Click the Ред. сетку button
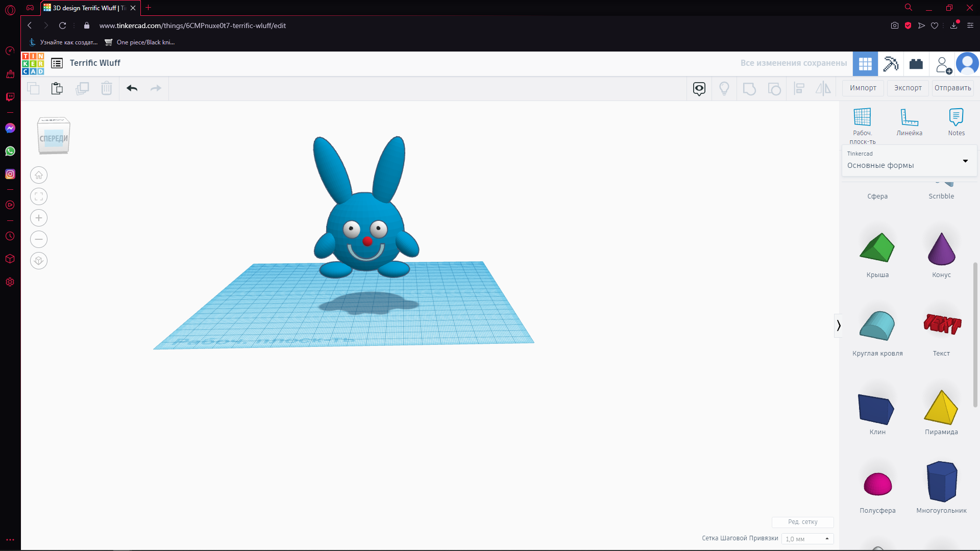 [x=802, y=522]
